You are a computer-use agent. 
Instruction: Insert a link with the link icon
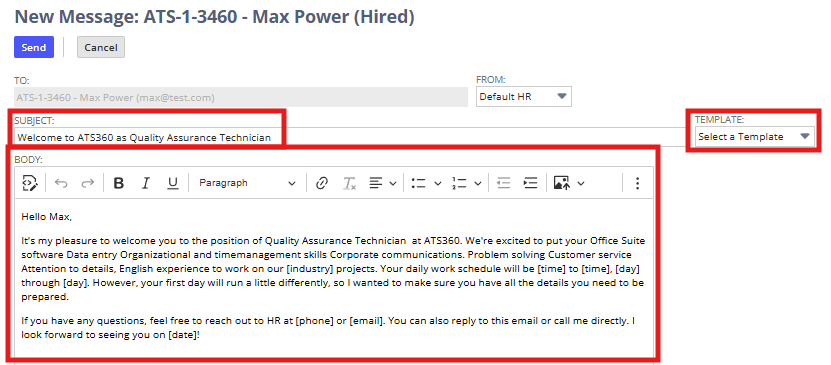[321, 183]
